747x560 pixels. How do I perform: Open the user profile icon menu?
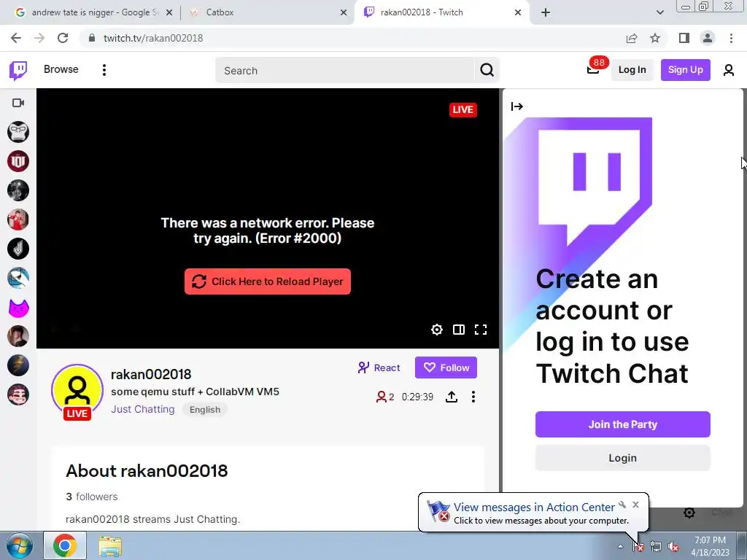pyautogui.click(x=729, y=70)
